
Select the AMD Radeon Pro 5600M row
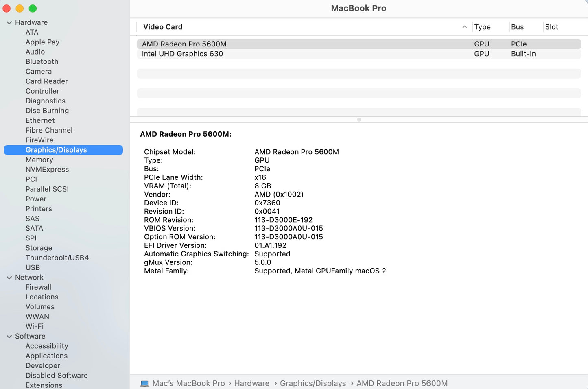pyautogui.click(x=184, y=44)
